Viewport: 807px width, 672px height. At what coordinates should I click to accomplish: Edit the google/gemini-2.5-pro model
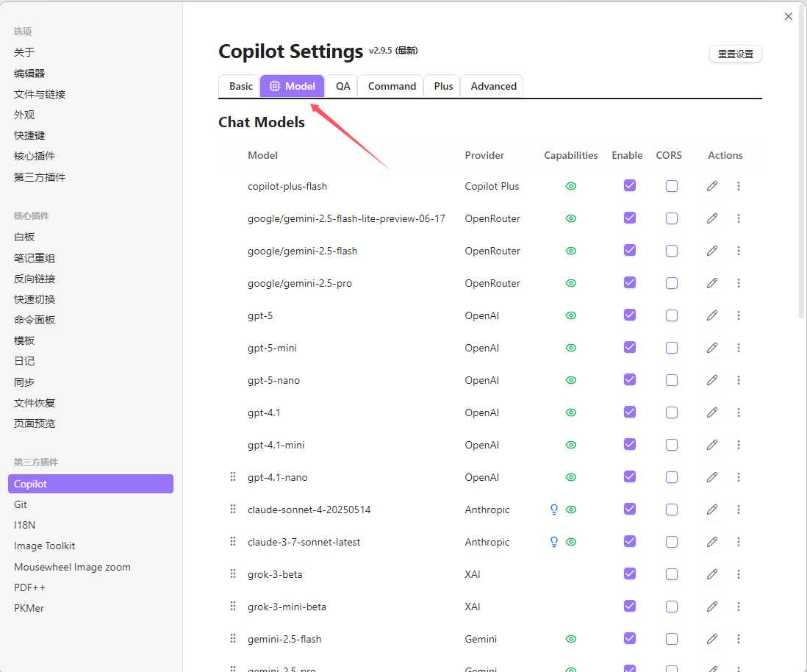712,283
